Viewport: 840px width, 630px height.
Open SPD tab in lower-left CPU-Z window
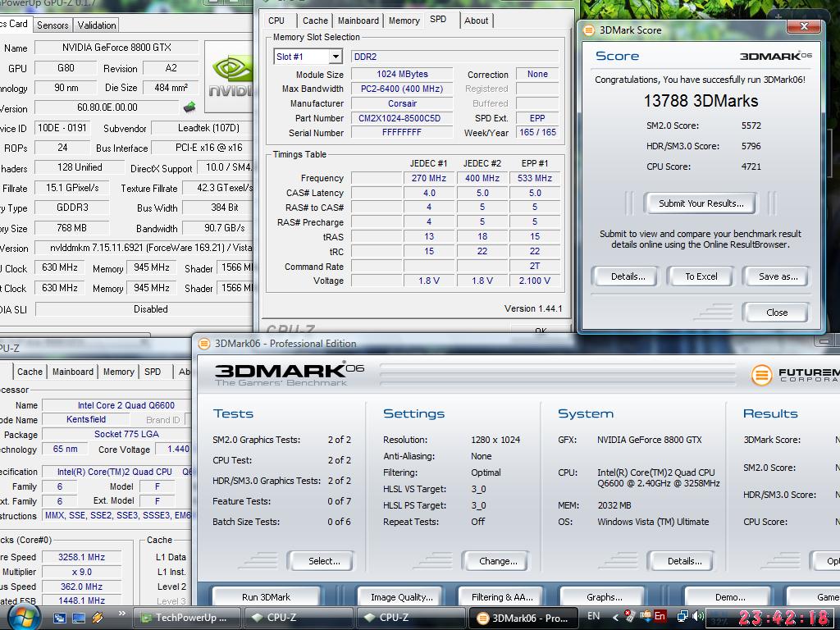click(x=153, y=372)
